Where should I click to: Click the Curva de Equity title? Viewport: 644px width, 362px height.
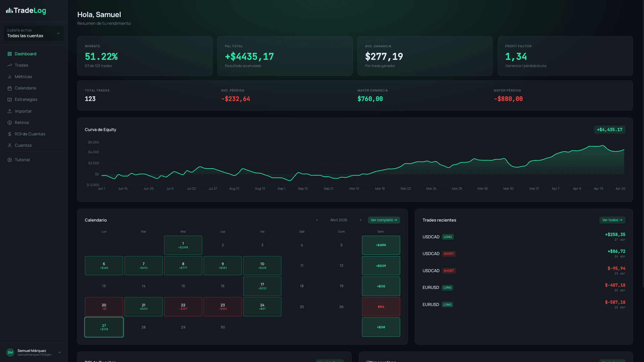(101, 130)
